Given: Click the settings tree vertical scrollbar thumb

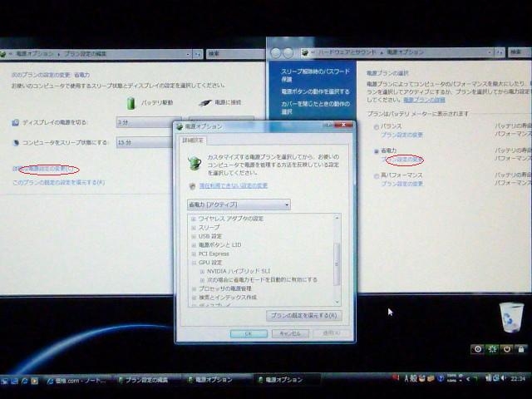Looking at the screenshot, I should click(337, 264).
